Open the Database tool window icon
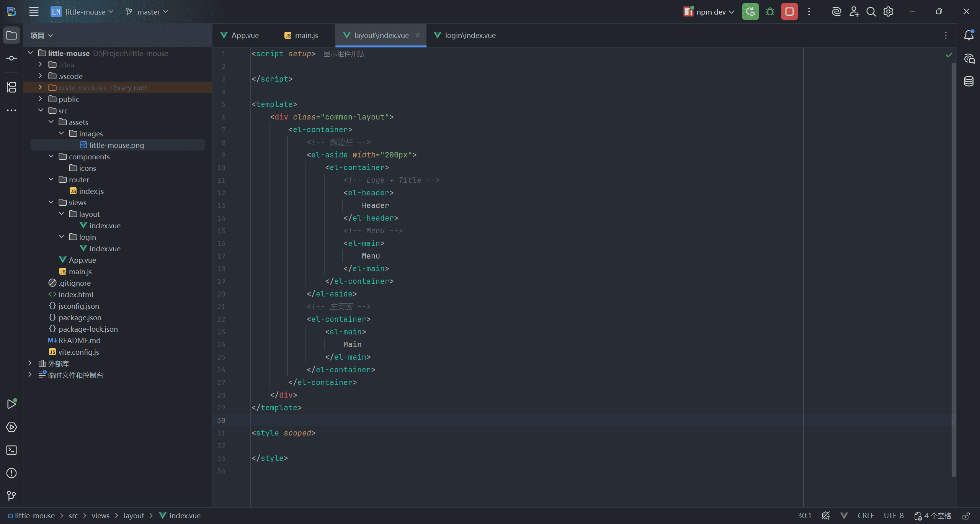The width and height of the screenshot is (980, 524). tap(969, 81)
